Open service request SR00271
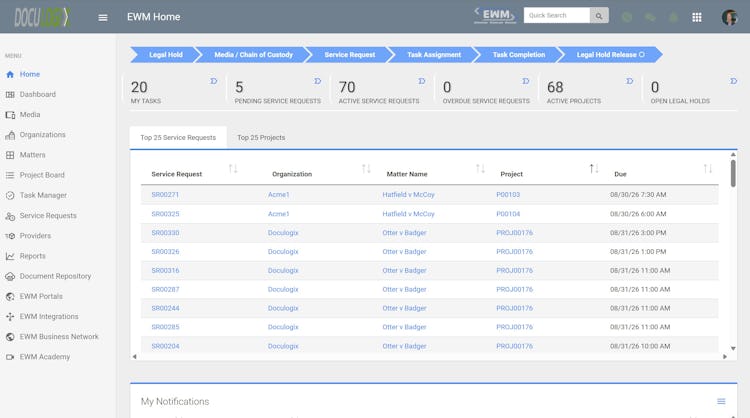This screenshot has width=750, height=418. (165, 195)
